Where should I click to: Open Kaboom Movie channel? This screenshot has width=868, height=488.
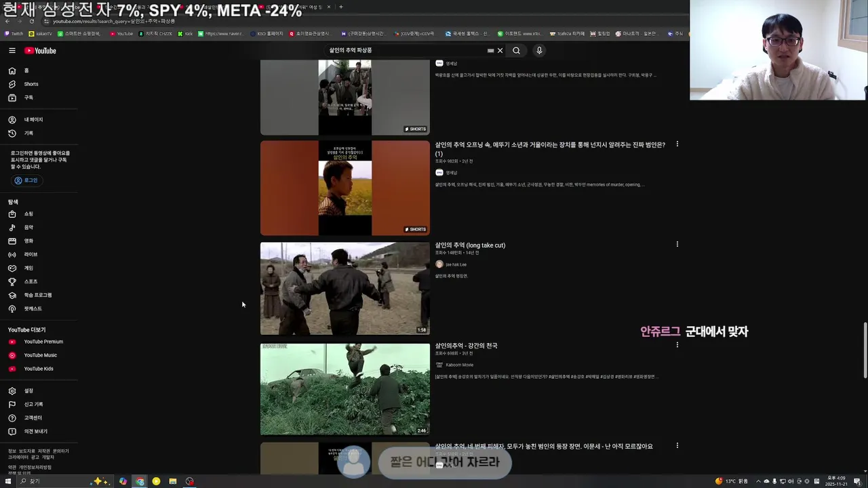(459, 365)
